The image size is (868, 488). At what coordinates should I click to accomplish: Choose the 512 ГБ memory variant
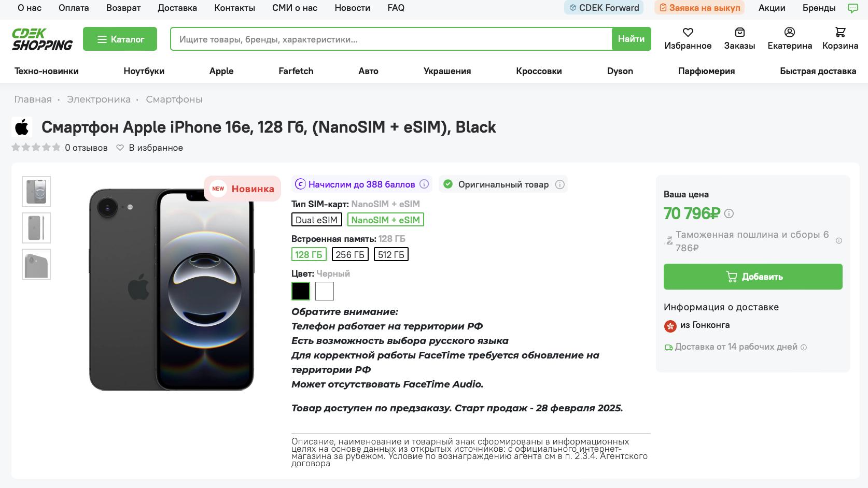pos(391,254)
